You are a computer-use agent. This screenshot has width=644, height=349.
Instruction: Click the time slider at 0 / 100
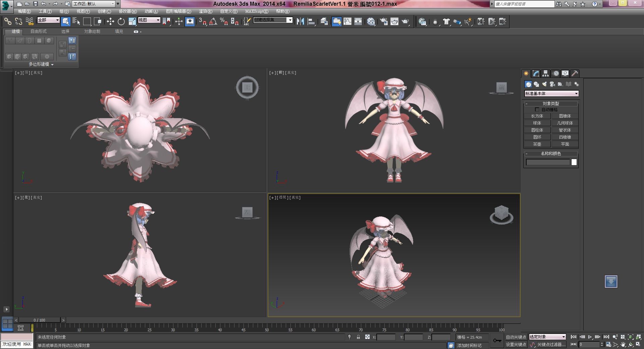[39, 320]
